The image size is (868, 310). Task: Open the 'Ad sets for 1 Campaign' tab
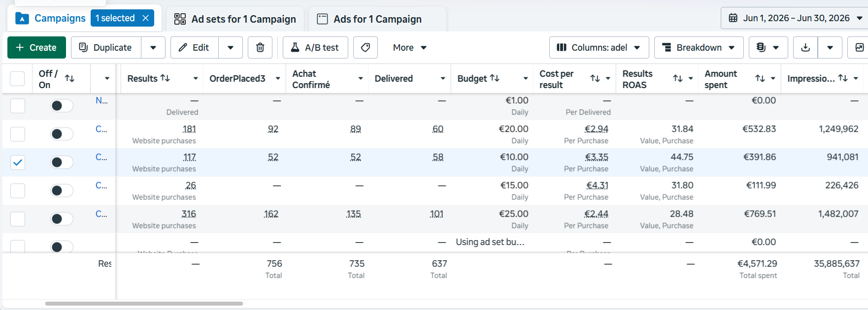coord(235,19)
